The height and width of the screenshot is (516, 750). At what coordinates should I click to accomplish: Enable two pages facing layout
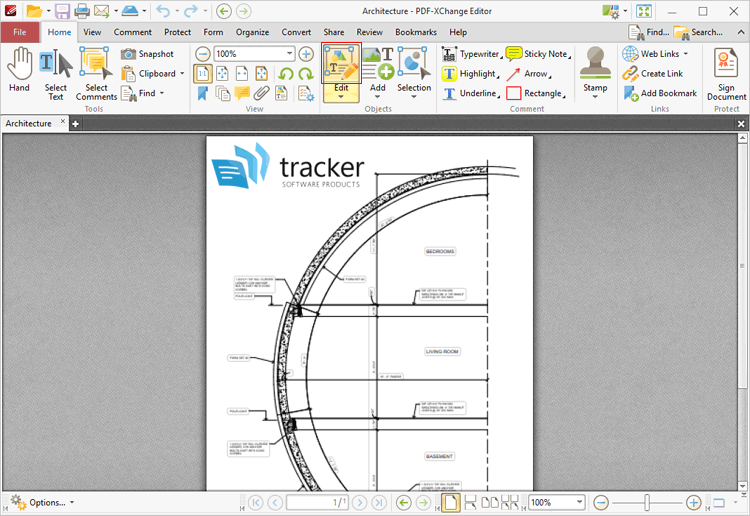click(490, 503)
